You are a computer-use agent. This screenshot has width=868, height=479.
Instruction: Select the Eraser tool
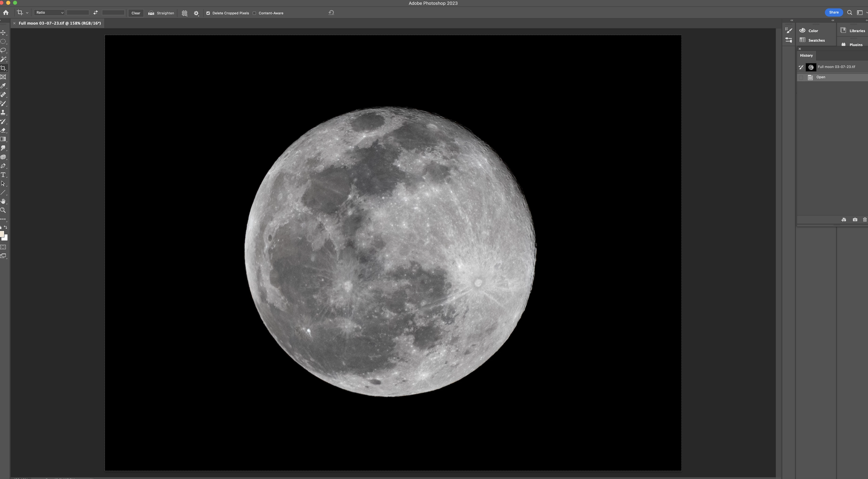click(3, 130)
